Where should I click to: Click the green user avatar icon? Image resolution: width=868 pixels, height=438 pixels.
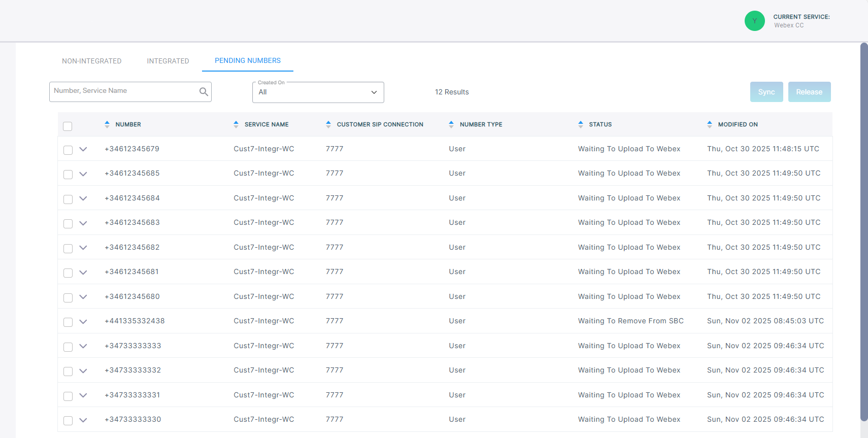click(754, 21)
